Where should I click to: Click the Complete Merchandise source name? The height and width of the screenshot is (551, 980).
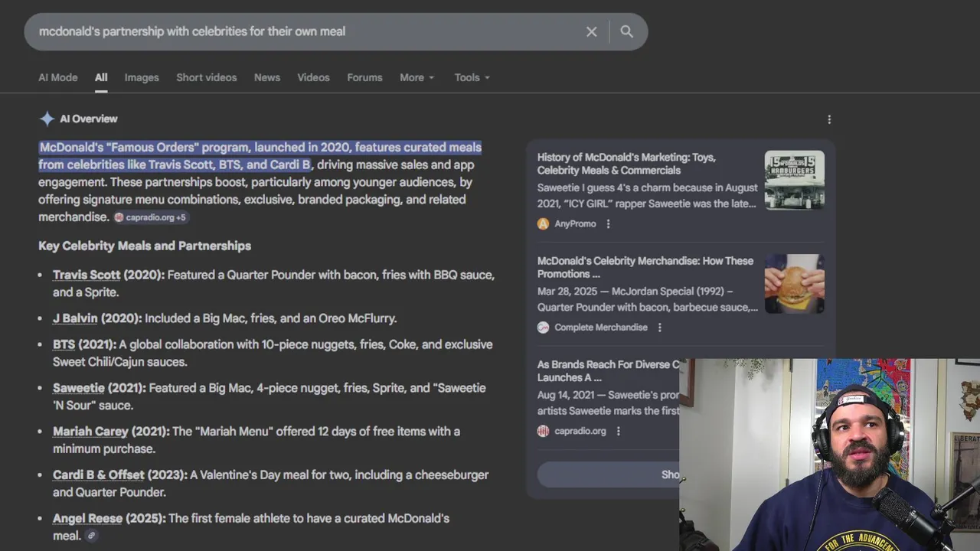pyautogui.click(x=601, y=328)
